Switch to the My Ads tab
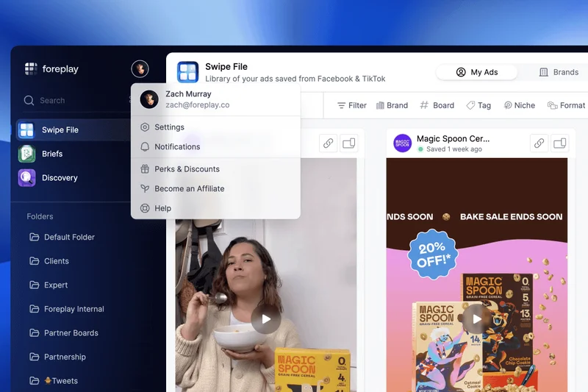 pyautogui.click(x=477, y=72)
